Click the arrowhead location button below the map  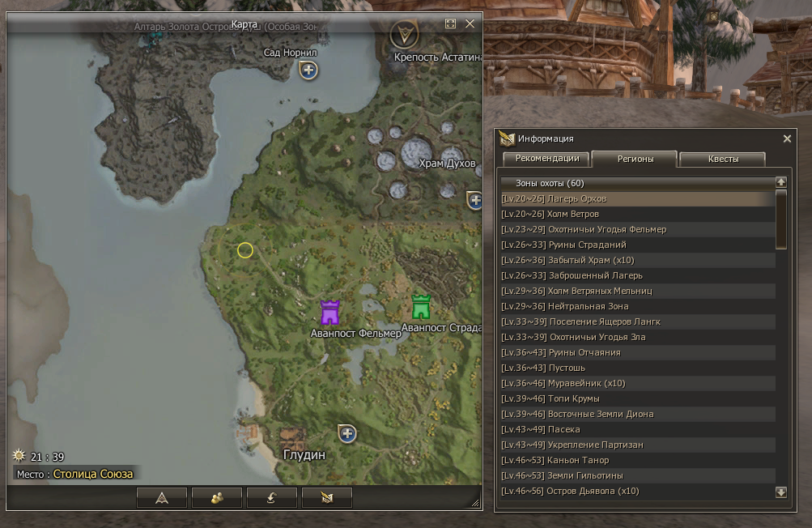coord(162,497)
